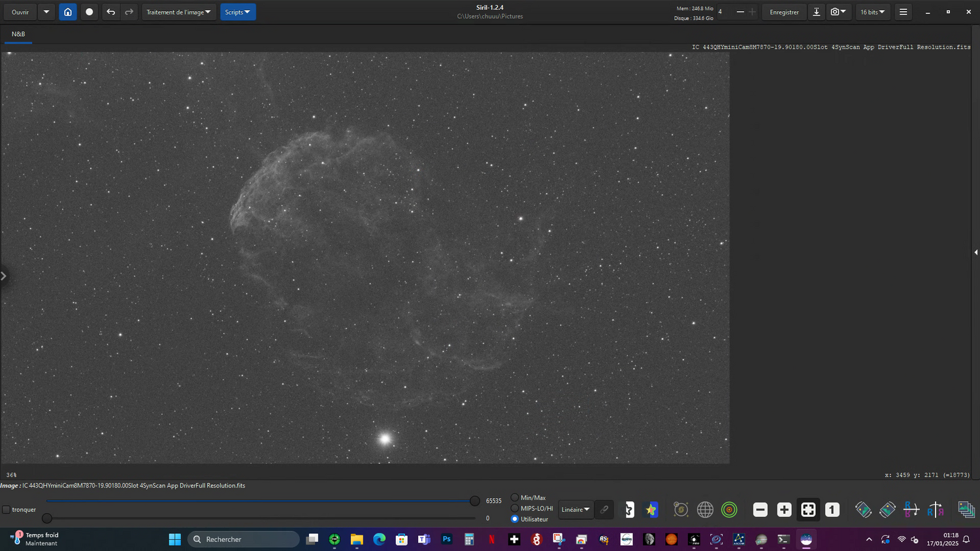Click the home icon button
The width and height of the screenshot is (980, 551).
[68, 12]
